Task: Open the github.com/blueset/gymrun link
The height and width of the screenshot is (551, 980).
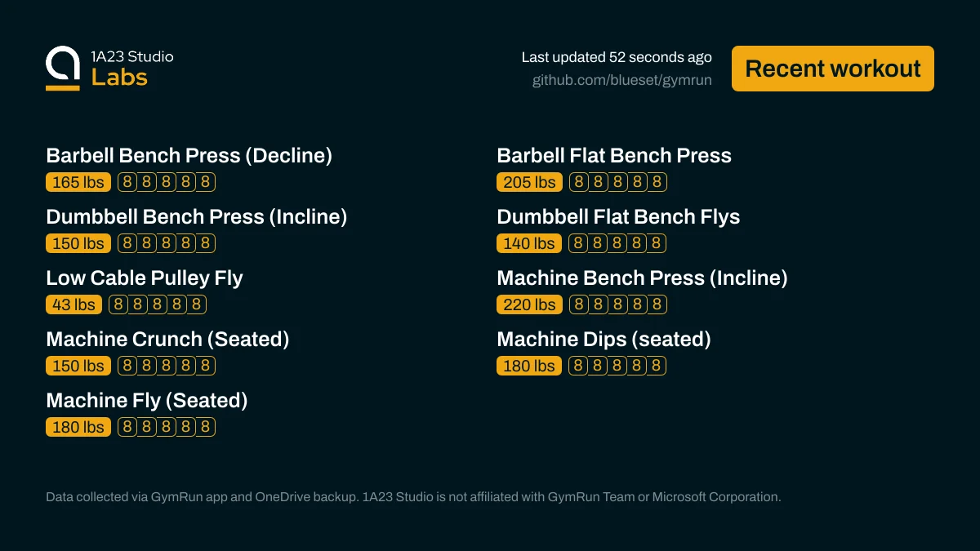Action: (x=621, y=80)
